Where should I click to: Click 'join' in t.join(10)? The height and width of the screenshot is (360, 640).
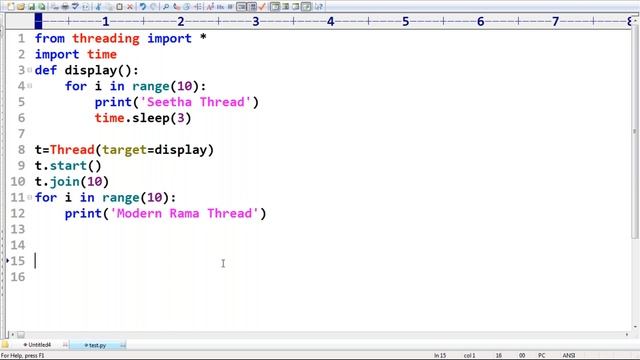point(64,182)
